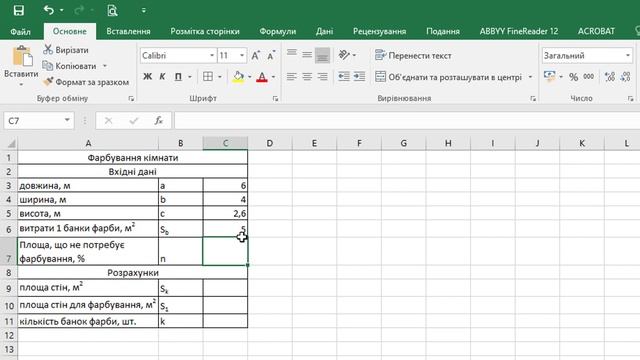
Task: Apply the red font color
Action: (x=262, y=77)
